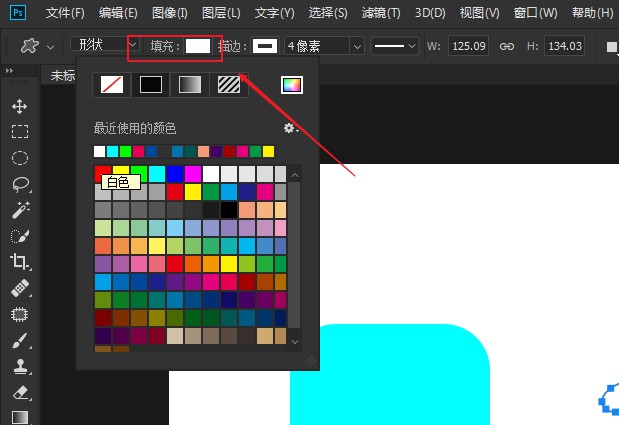
Task: Click the swatch panel scrollbar track
Action: 295,255
